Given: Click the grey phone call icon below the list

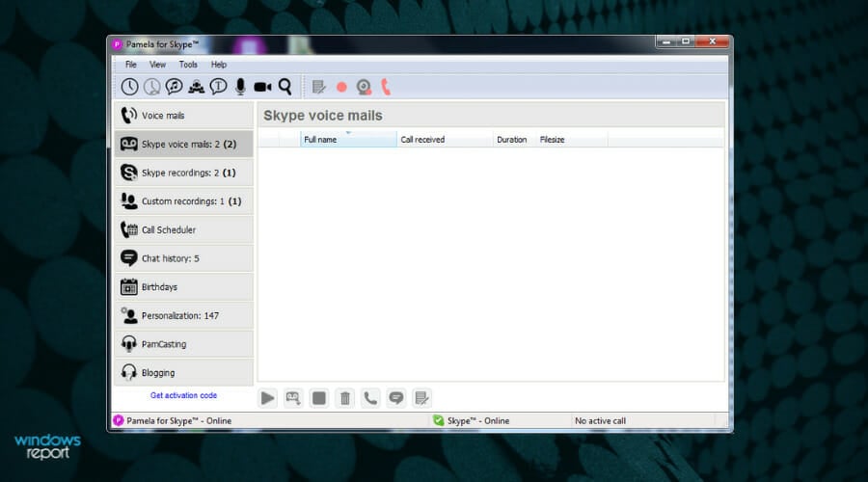Looking at the screenshot, I should (x=370, y=398).
